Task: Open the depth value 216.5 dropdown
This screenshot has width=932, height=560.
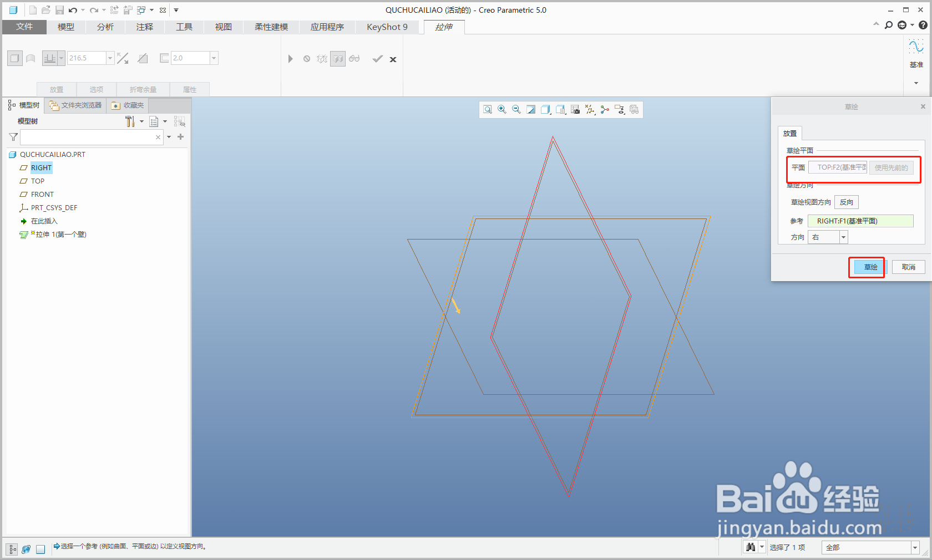Action: (110, 58)
